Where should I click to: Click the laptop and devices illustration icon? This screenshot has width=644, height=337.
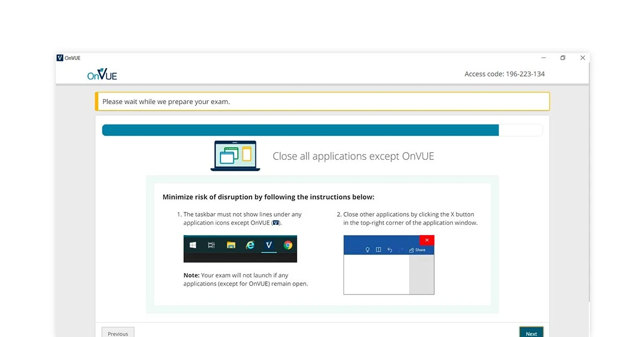(235, 156)
